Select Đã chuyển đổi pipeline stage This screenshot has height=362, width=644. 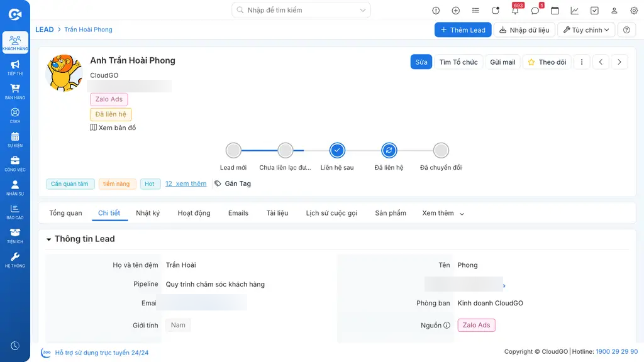click(x=441, y=151)
